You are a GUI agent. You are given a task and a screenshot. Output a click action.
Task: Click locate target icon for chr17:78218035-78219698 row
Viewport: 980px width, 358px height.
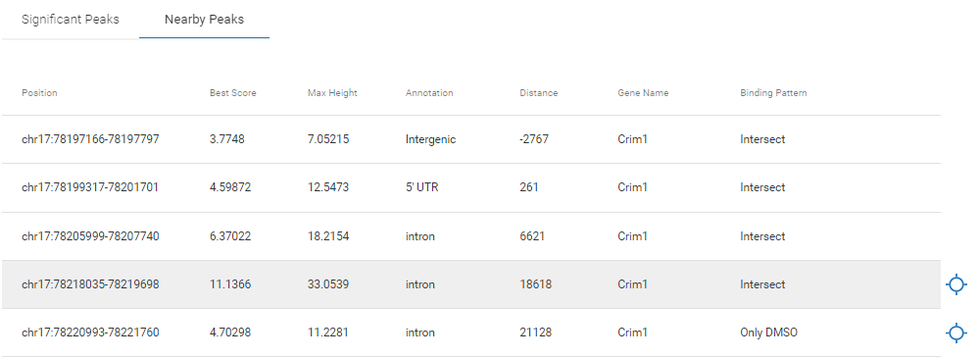point(955,284)
